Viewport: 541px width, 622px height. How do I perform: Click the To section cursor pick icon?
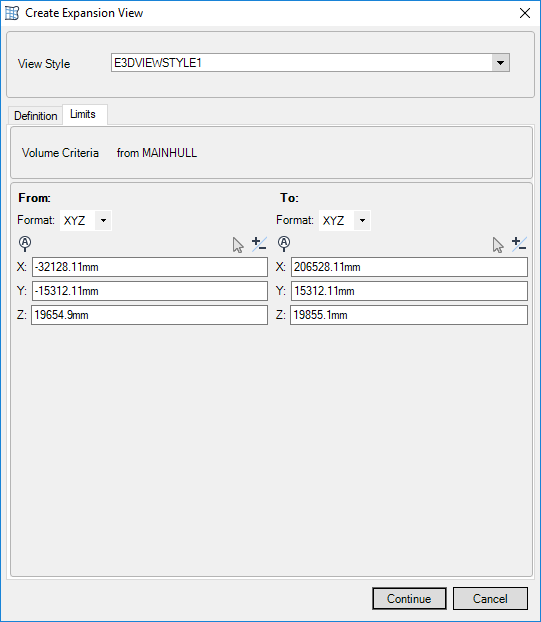[x=498, y=245]
